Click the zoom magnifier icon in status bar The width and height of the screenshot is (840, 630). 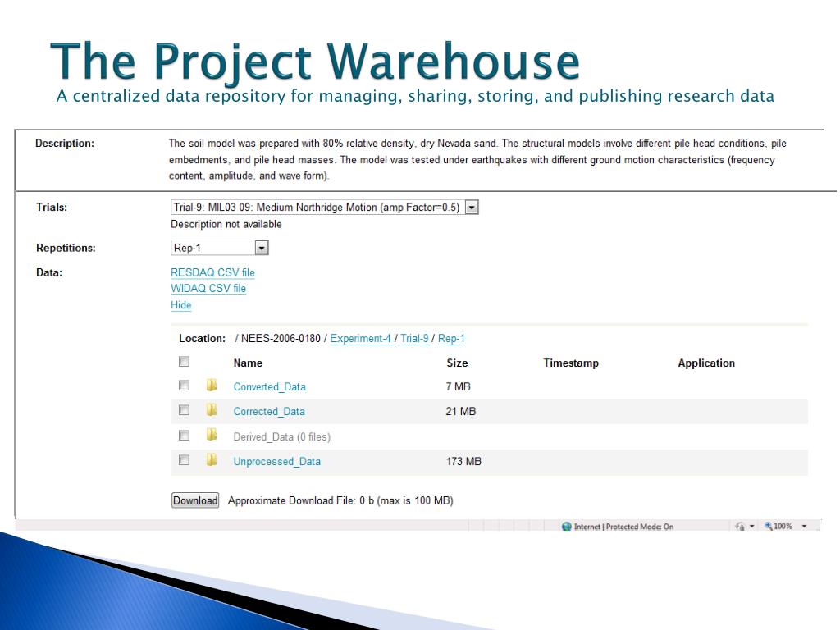coord(768,526)
